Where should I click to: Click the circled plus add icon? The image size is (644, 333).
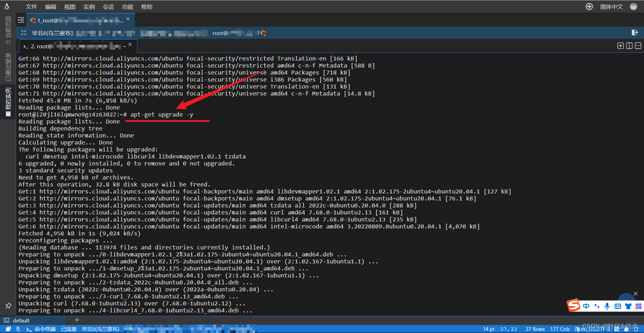[589, 7]
